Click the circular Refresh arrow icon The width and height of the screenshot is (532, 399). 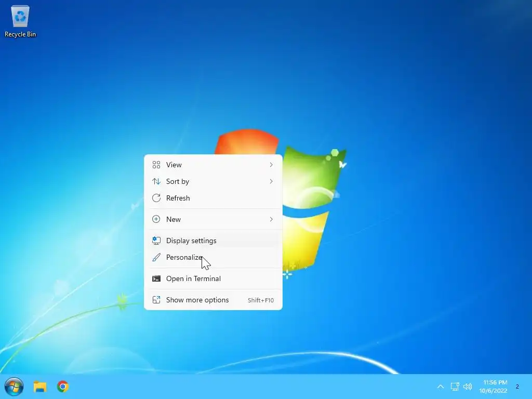tap(156, 198)
